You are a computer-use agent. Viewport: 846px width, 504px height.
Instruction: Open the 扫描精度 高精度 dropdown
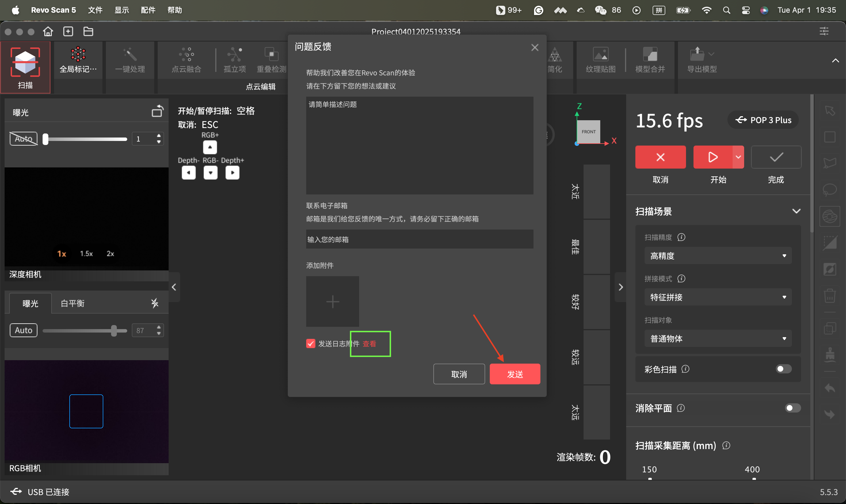718,256
